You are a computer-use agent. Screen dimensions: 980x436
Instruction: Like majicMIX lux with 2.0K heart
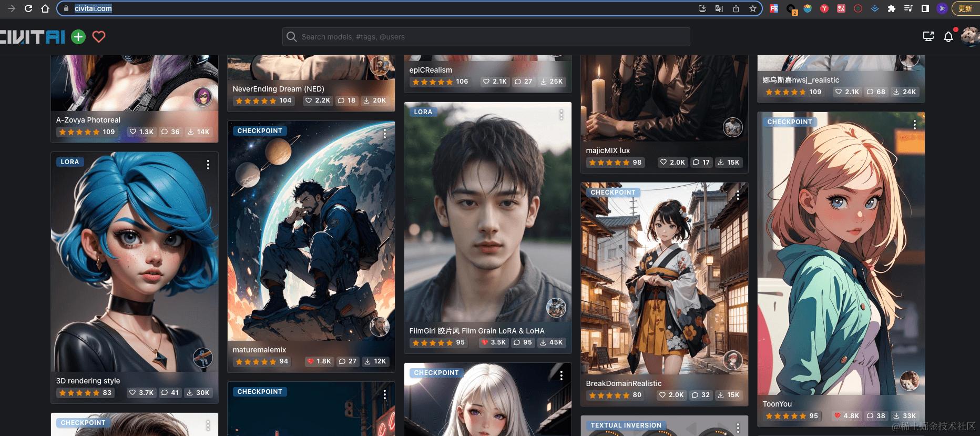[672, 162]
